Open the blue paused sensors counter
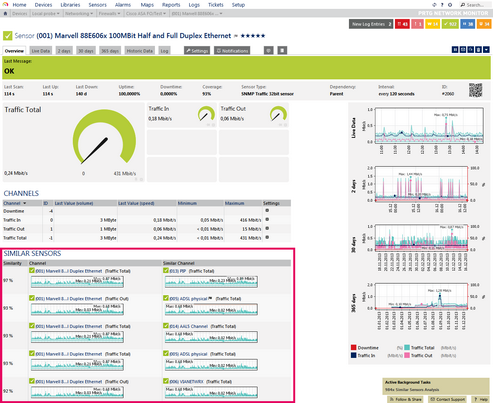This screenshot has width=493, height=403. (x=467, y=24)
